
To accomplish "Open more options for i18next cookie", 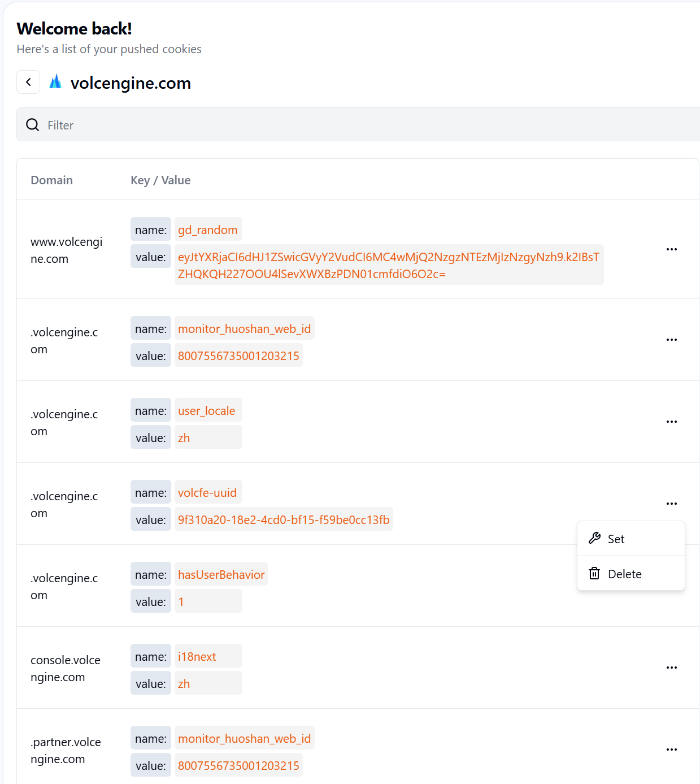I will coord(672,668).
